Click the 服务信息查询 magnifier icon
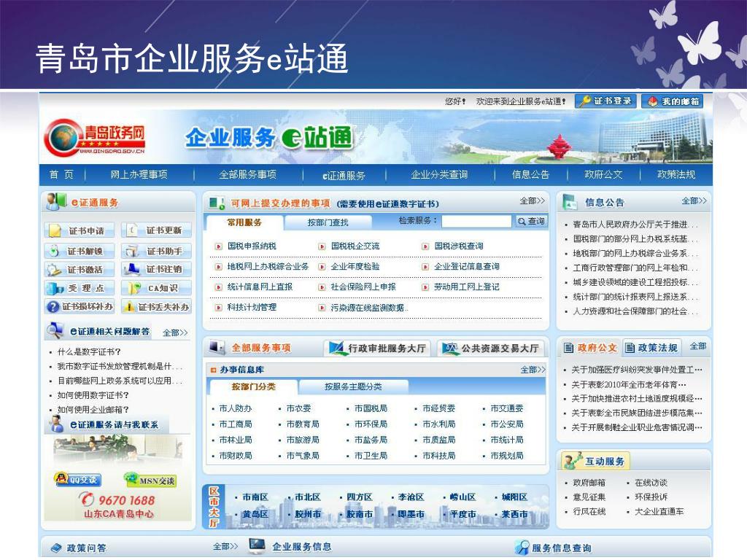 click(522, 547)
